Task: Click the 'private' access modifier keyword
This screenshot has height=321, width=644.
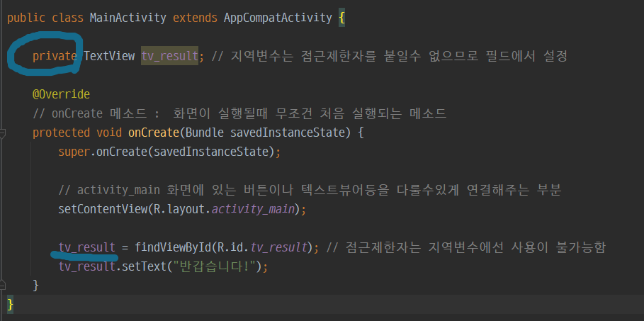Action: pos(55,56)
